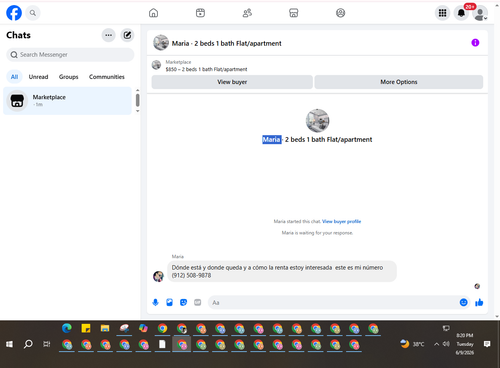500x368 pixels.
Task: Open the weather 38°C widget
Action: click(412, 344)
